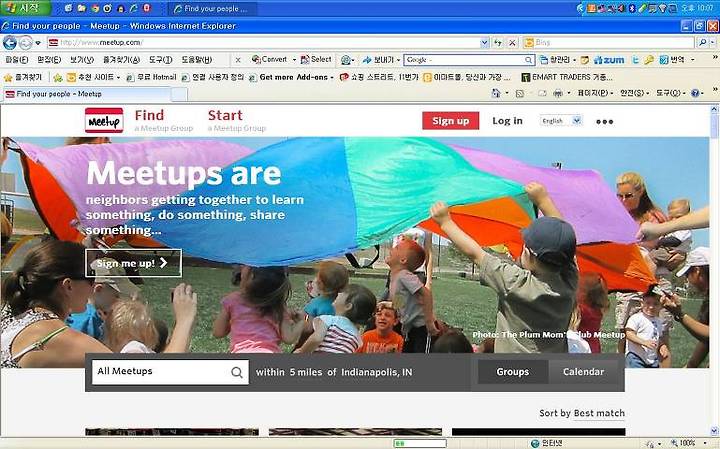This screenshot has width=720, height=449.
Task: Click the Bluetooth icon in the system tray
Action: [x=631, y=8]
